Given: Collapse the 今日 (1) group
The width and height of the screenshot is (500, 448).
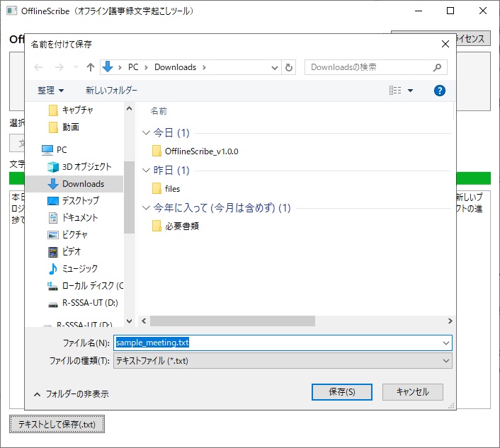Looking at the screenshot, I should pyautogui.click(x=146, y=132).
